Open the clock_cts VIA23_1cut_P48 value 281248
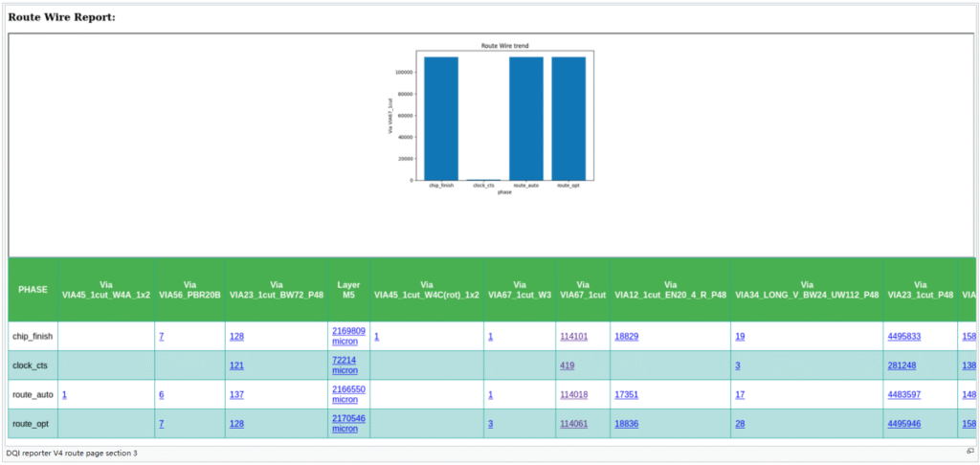The width and height of the screenshot is (980, 465). point(901,365)
